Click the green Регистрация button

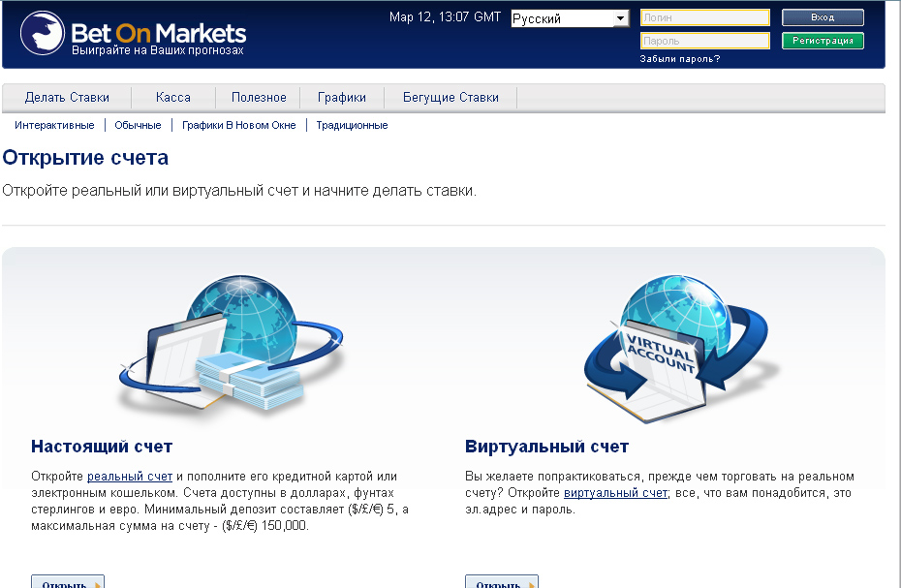click(x=823, y=41)
